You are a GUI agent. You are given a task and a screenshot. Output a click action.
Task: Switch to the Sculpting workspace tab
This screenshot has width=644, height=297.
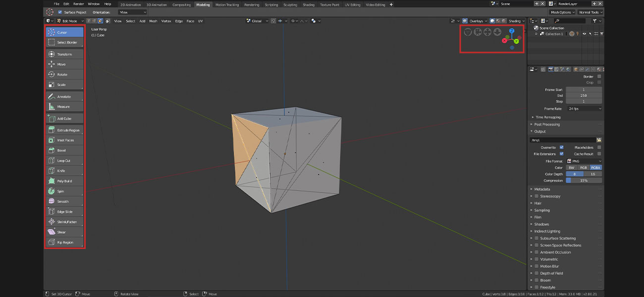coord(290,5)
